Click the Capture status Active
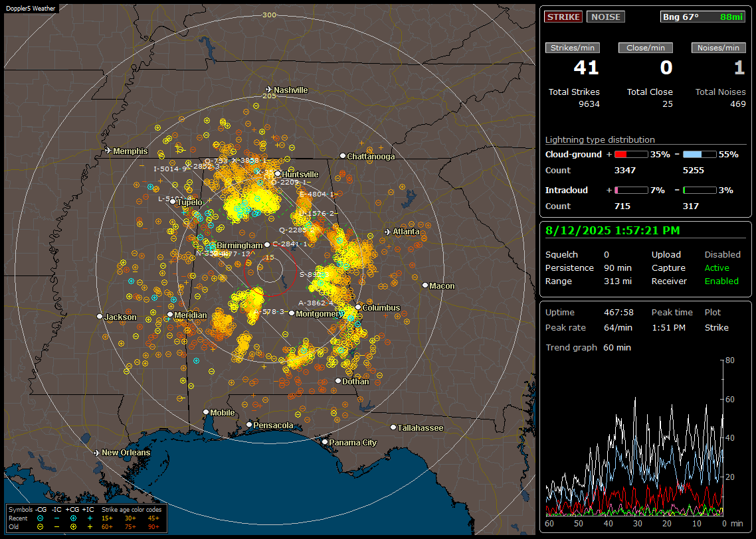The image size is (756, 539). 716,268
